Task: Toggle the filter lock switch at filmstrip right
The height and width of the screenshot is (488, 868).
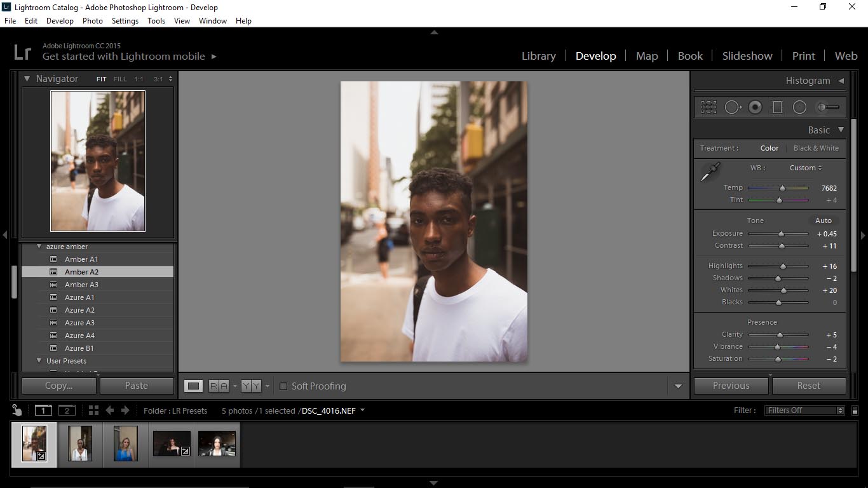Action: [x=855, y=410]
